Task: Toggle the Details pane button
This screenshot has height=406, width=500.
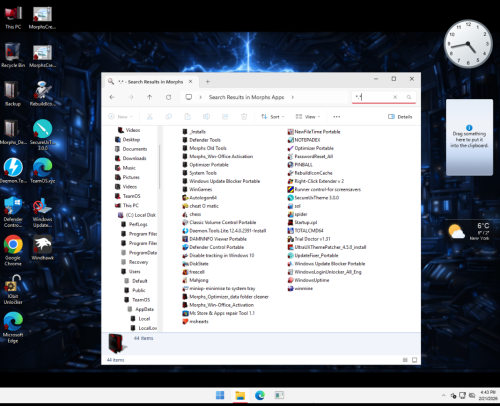Action: (400, 117)
